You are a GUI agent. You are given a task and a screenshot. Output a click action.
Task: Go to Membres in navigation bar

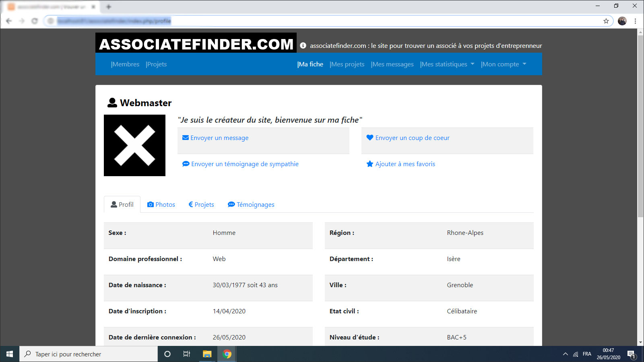pyautogui.click(x=125, y=64)
